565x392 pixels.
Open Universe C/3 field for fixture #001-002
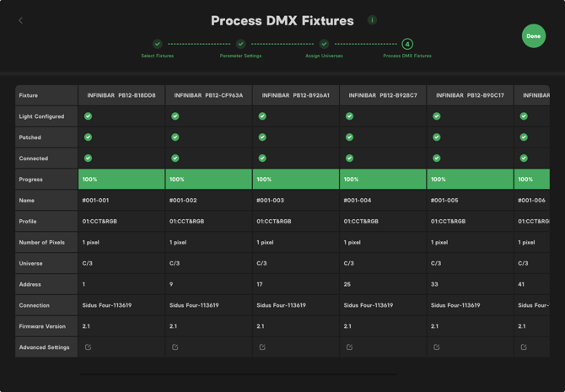[175, 263]
